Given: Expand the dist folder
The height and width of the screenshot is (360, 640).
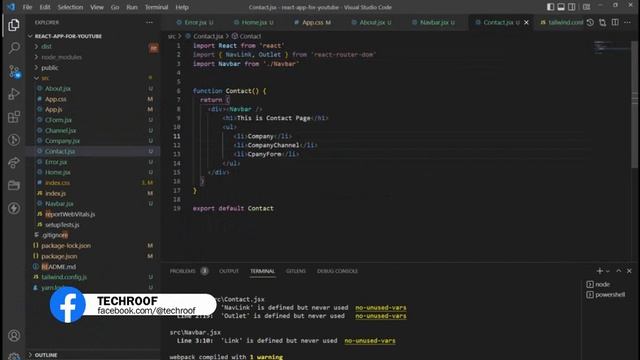Looking at the screenshot, I should (x=46, y=47).
